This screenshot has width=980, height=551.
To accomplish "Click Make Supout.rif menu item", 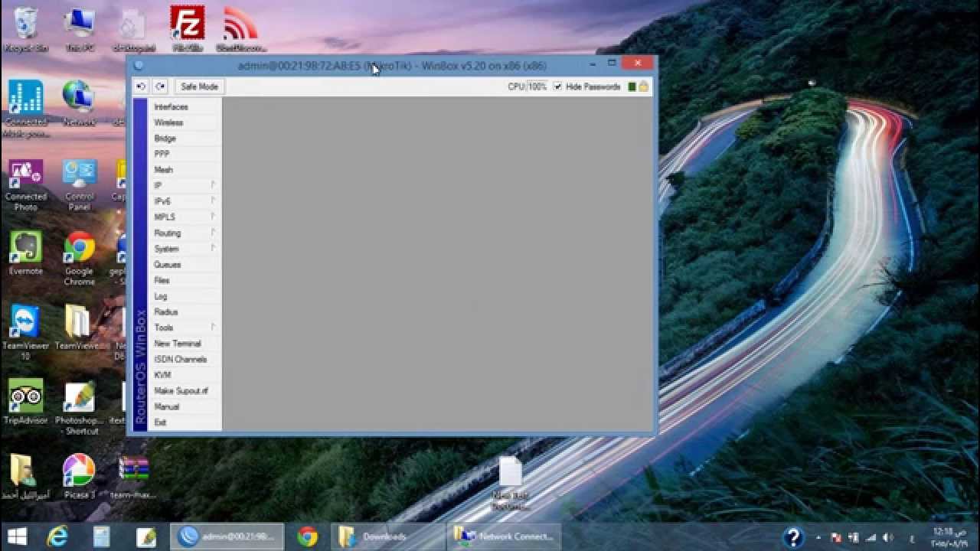I will (x=185, y=391).
